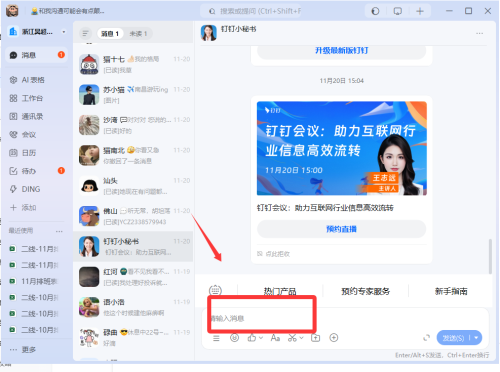
Task: Open the 汕头 conversation
Action: tap(133, 186)
